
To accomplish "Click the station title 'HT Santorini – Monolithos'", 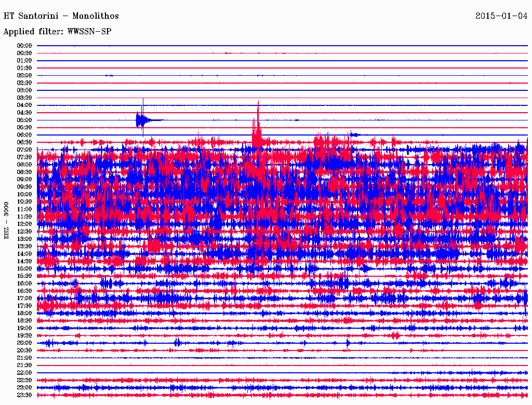I will tap(61, 16).
